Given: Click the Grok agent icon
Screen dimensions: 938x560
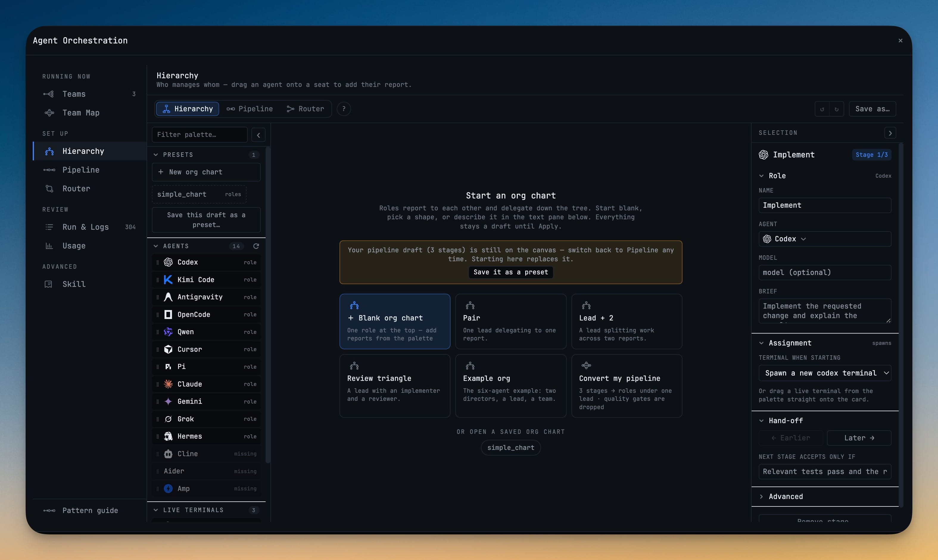Looking at the screenshot, I should click(x=168, y=419).
